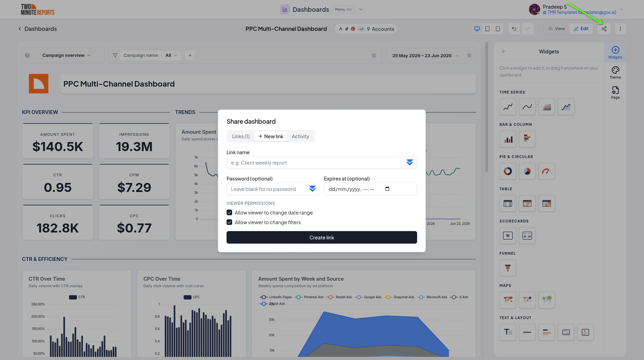644x360 pixels.
Task: Add a line chart widget
Action: [508, 107]
